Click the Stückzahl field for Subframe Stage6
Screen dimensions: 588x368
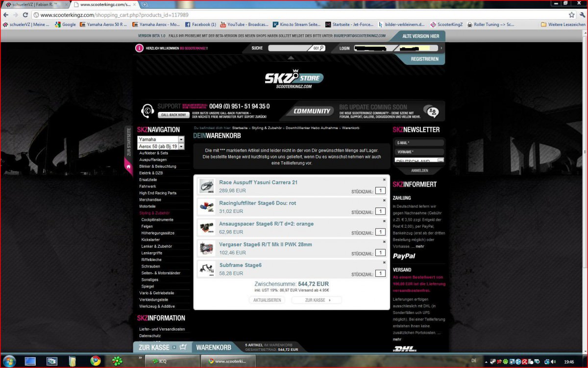tap(380, 273)
